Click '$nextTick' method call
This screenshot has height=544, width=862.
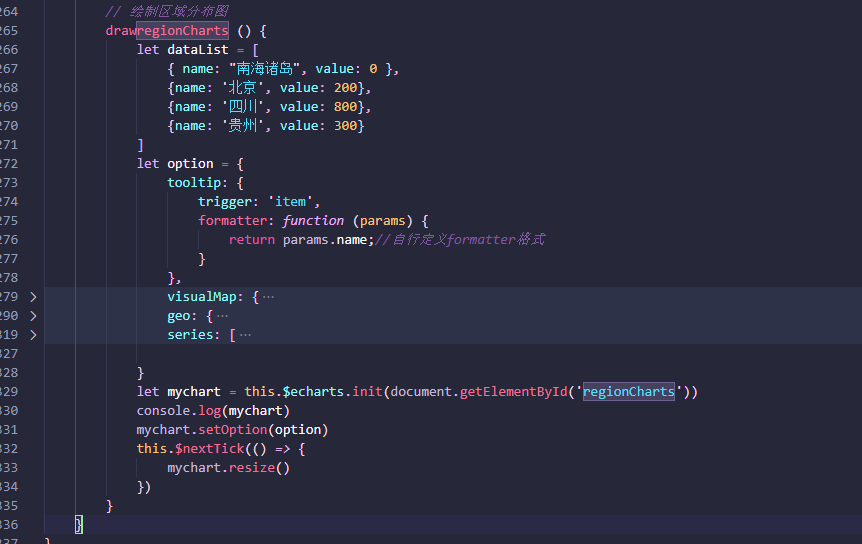(209, 449)
